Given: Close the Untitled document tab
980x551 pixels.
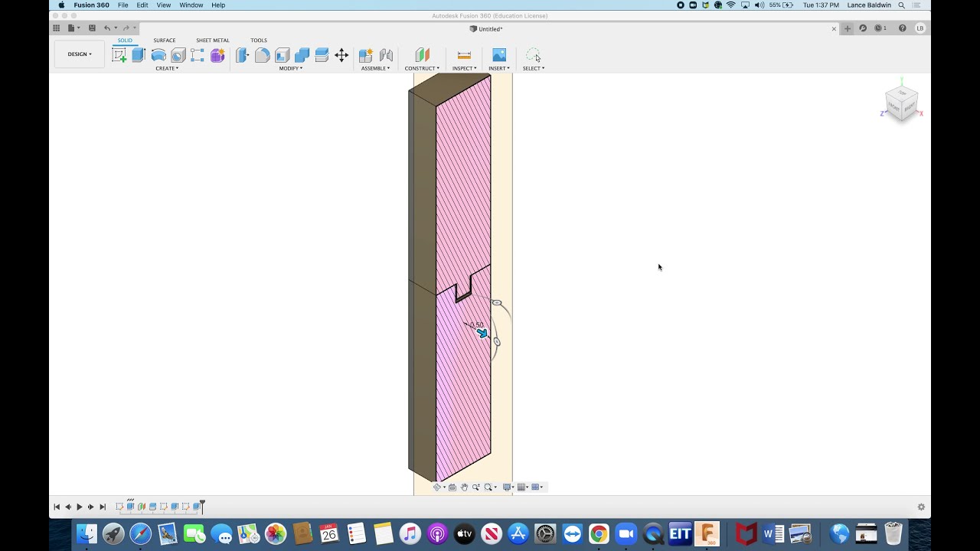Looking at the screenshot, I should (x=834, y=29).
